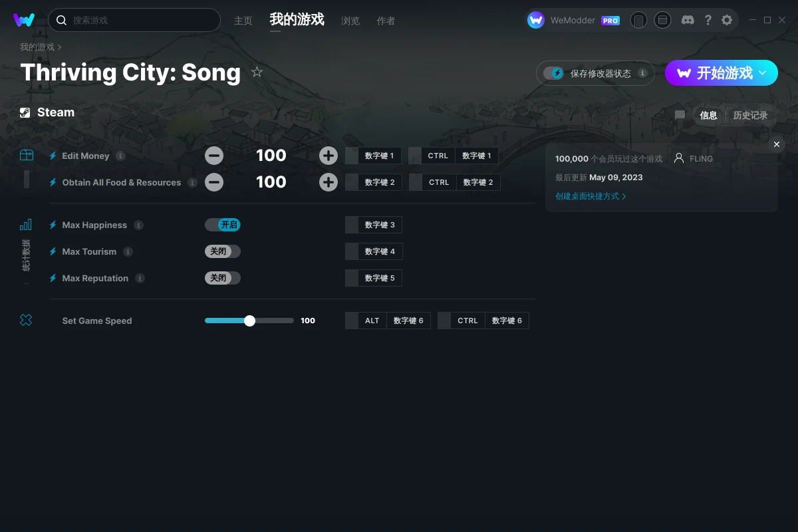The height and width of the screenshot is (532, 798).
Task: Switch to 浏览 tab
Action: [350, 21]
